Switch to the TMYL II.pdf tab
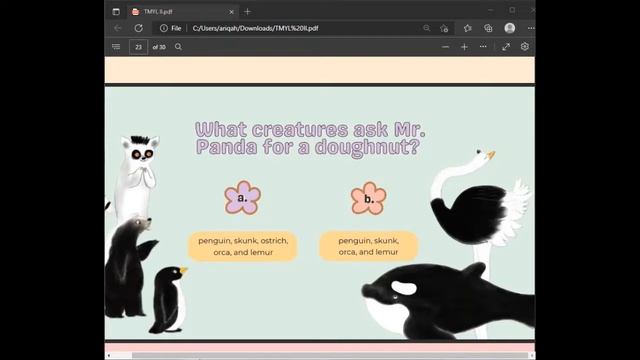This screenshot has height=360, width=640. pyautogui.click(x=181, y=12)
